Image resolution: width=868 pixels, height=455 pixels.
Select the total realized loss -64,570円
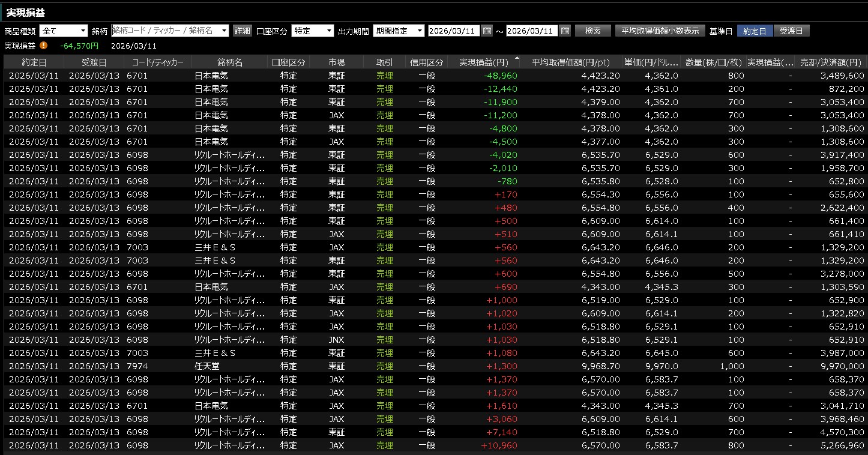tap(79, 46)
